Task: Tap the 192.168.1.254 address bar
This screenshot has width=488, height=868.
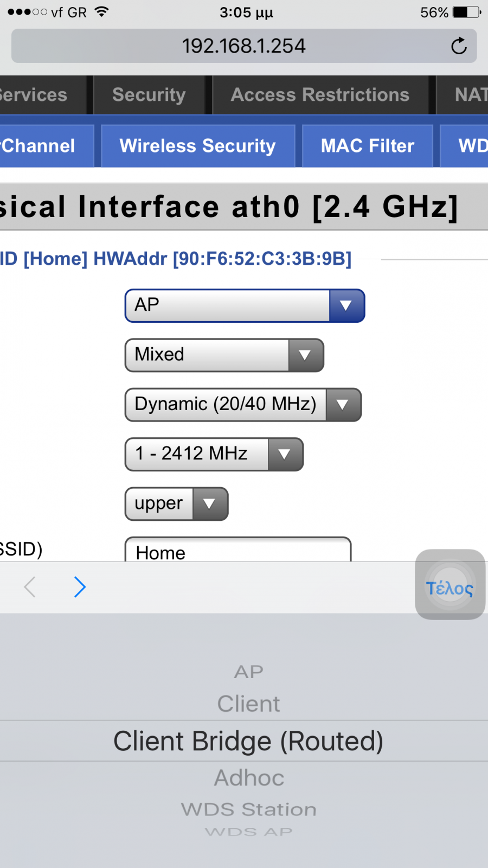Action: coord(244,46)
